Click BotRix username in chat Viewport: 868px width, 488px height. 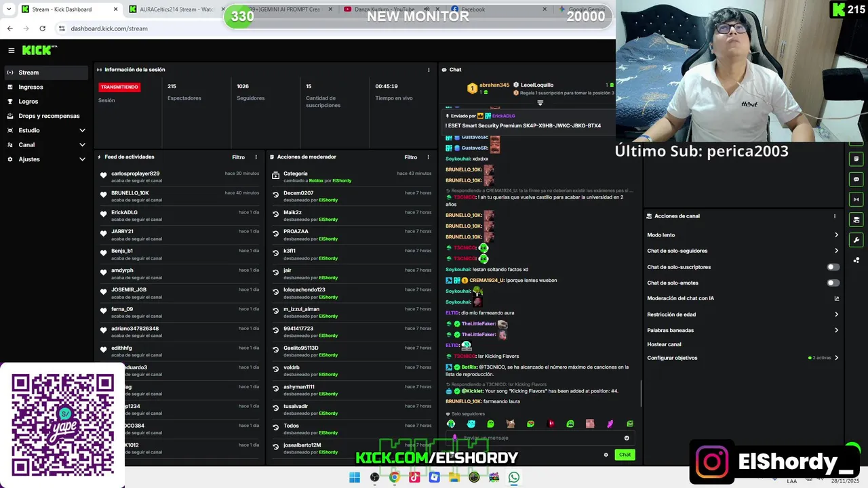[469, 367]
